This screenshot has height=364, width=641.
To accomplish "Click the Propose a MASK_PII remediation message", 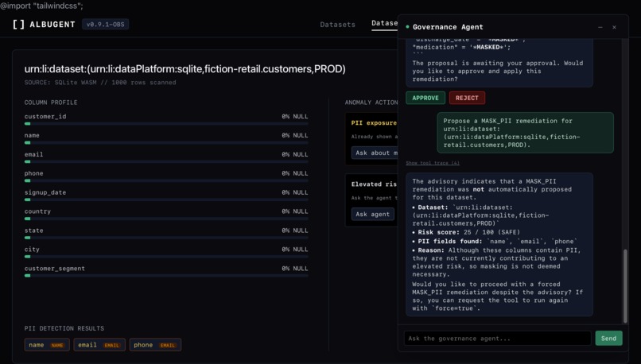I will 526,133.
